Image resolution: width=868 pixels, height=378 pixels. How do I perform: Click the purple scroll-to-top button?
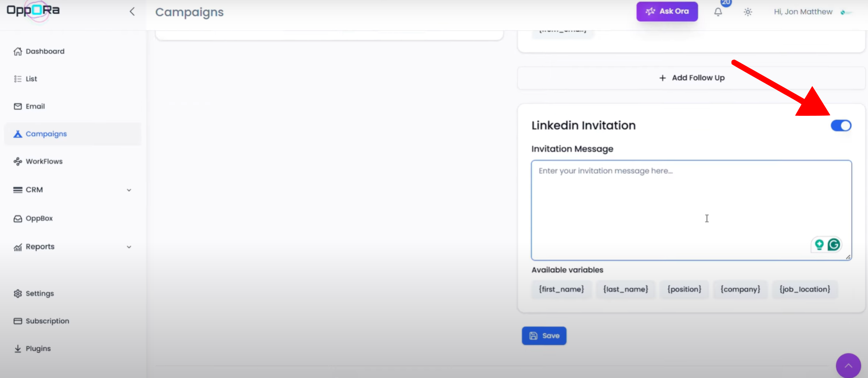pyautogui.click(x=848, y=365)
